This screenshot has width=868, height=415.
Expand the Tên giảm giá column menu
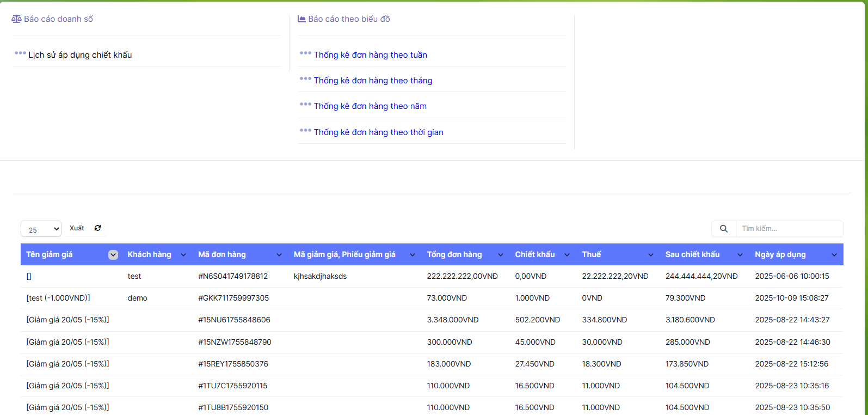point(113,255)
